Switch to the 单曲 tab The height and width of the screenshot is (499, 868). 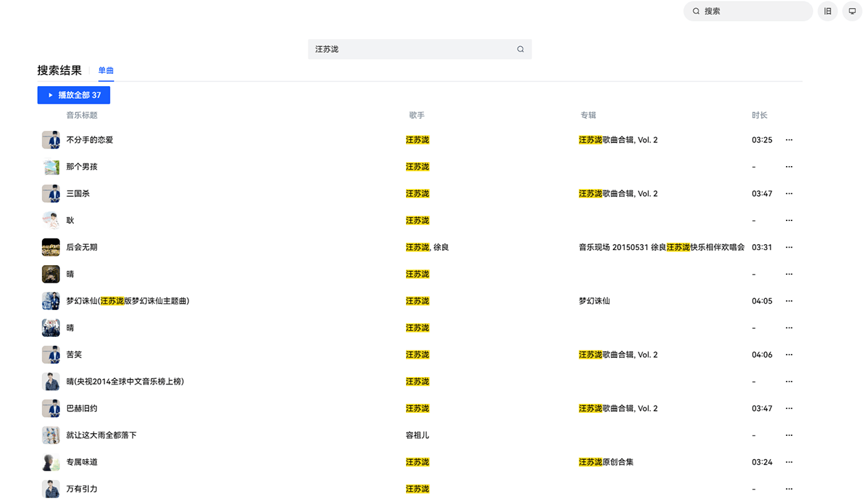click(x=106, y=70)
